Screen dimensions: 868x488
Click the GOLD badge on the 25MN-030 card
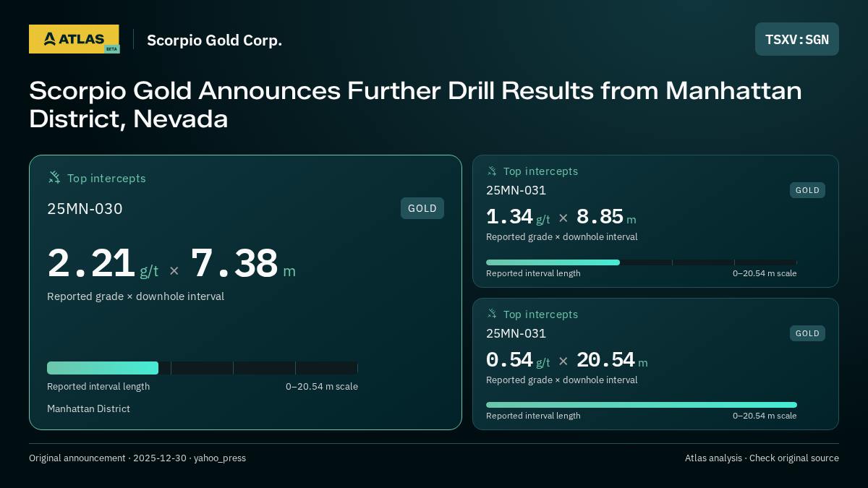422,208
